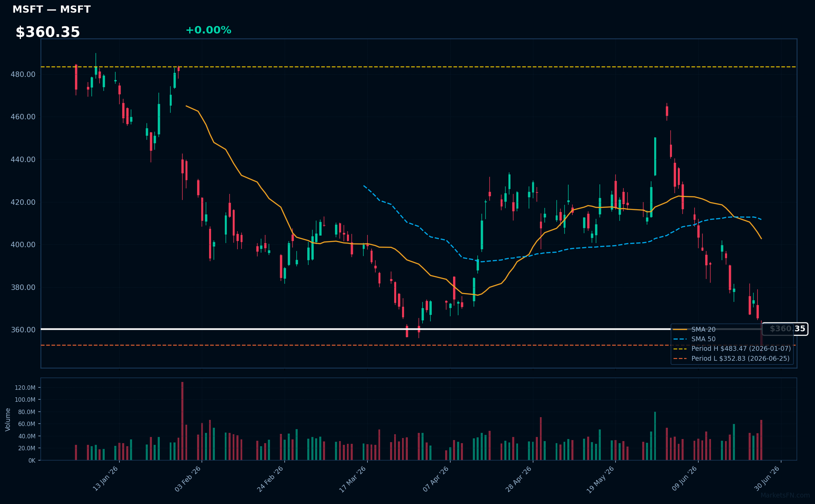815x504 pixels.
Task: Click the MSFT — MSFT chart title
Action: [x=51, y=10]
